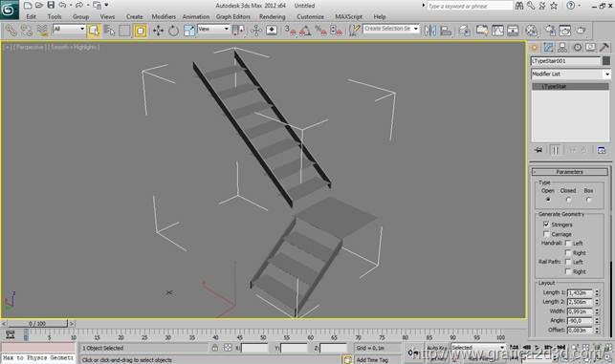
Task: Click the object color swatch
Action: tap(606, 61)
